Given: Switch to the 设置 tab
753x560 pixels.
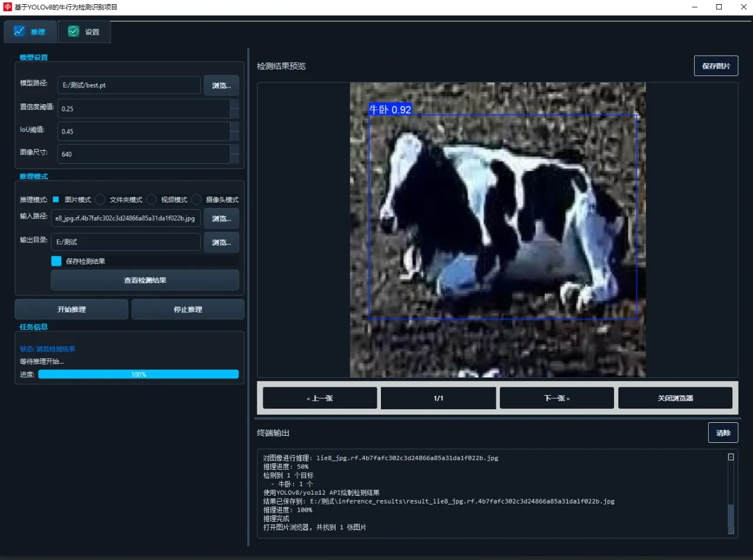Looking at the screenshot, I should pyautogui.click(x=84, y=32).
